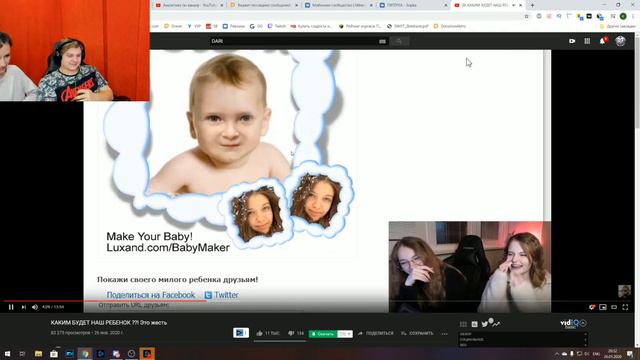Open the miniplayer
The image size is (640, 360).
click(x=603, y=307)
